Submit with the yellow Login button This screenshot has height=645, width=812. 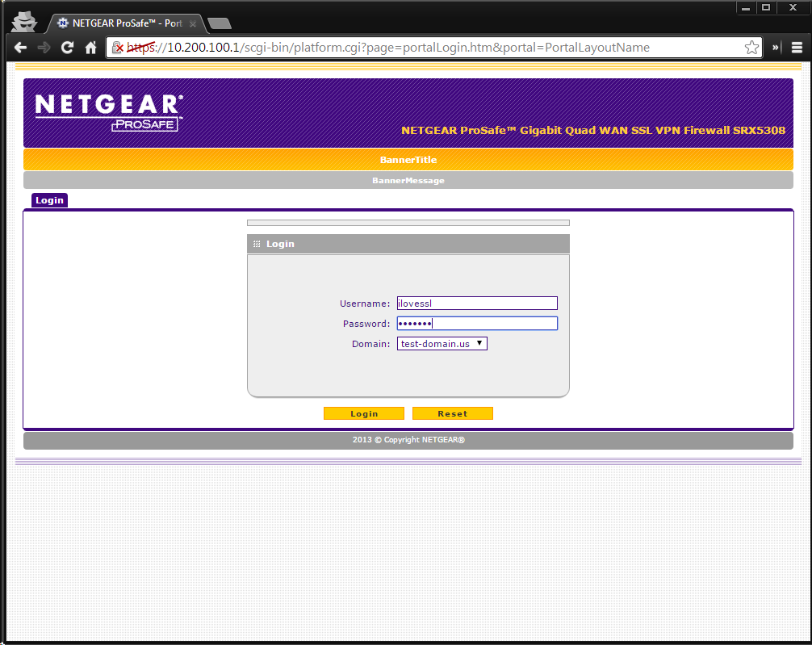coord(363,413)
